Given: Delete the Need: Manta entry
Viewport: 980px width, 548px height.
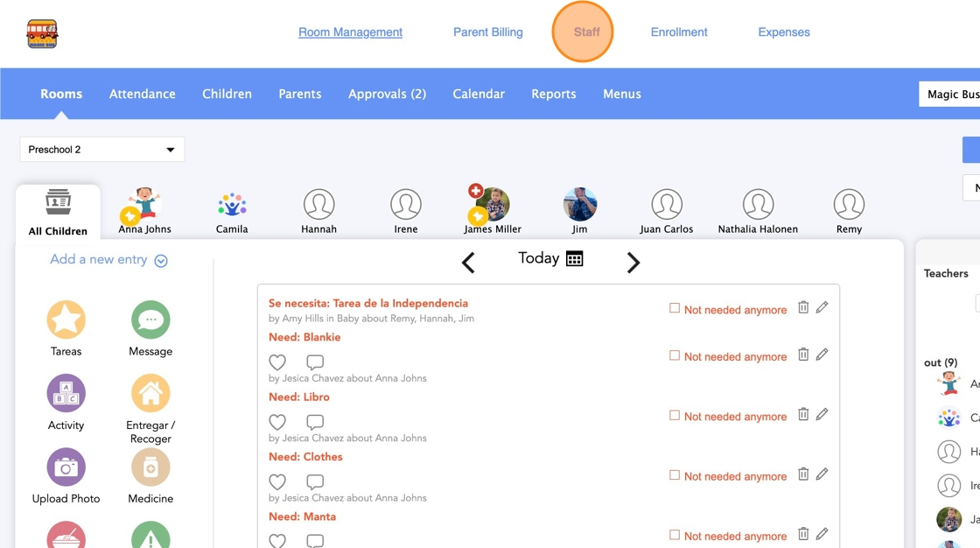Looking at the screenshot, I should pos(803,534).
